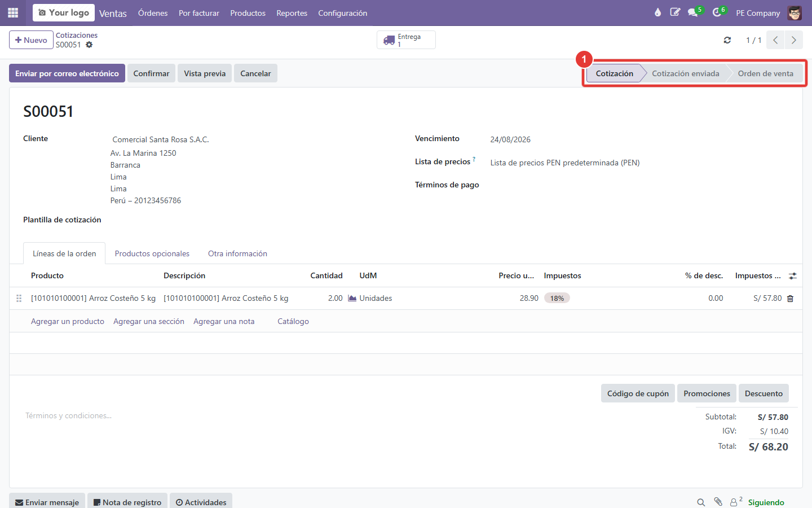This screenshot has height=508, width=812.
Task: Select the Orden de venta status stage
Action: point(766,73)
